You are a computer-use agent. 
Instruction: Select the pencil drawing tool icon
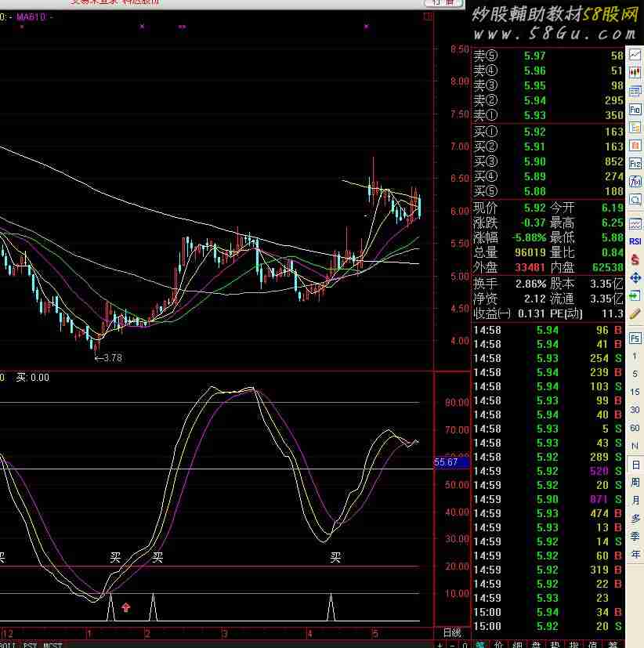[635, 314]
